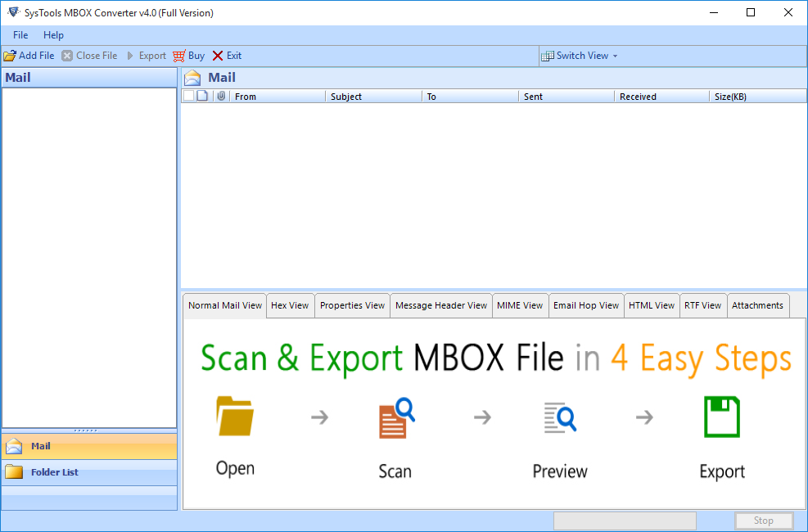
Task: Click the attachment paperclip column icon
Action: click(221, 96)
